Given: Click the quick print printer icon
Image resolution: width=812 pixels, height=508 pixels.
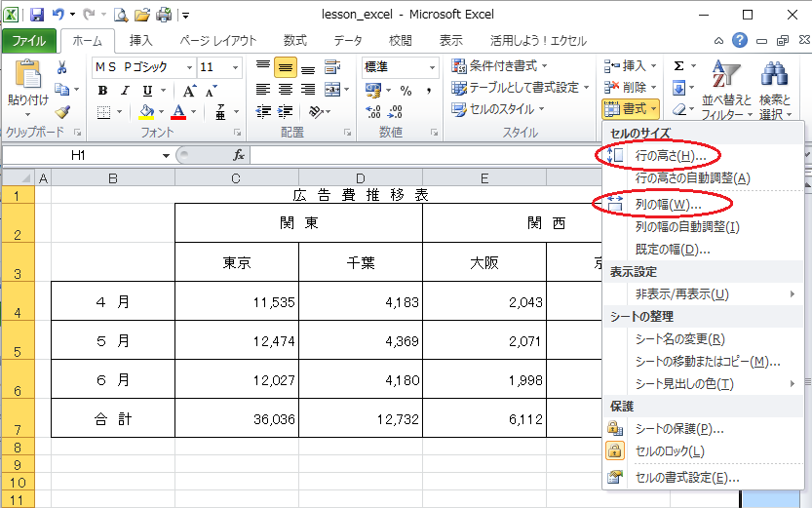Looking at the screenshot, I should pyautogui.click(x=164, y=15).
